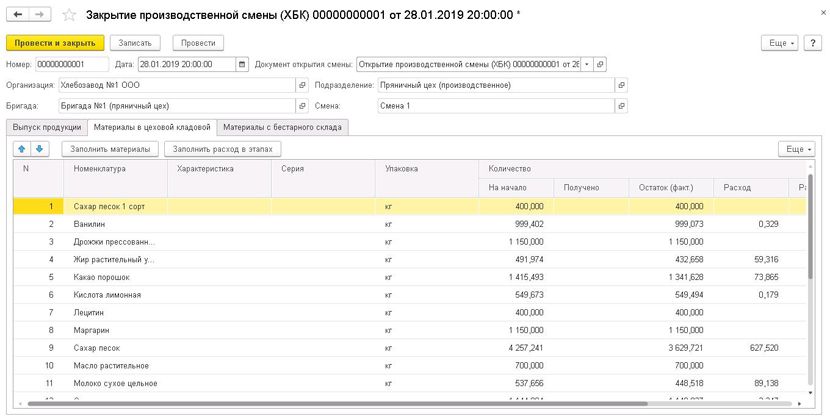The image size is (830, 419).
Task: Click the Смена field Смена 1
Action: 497,106
